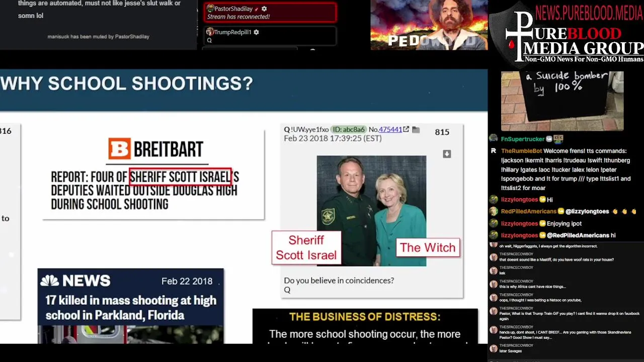Click lizzylongtoes' avatar beside the 'Hi' message
This screenshot has width=644, height=362.
tap(494, 200)
